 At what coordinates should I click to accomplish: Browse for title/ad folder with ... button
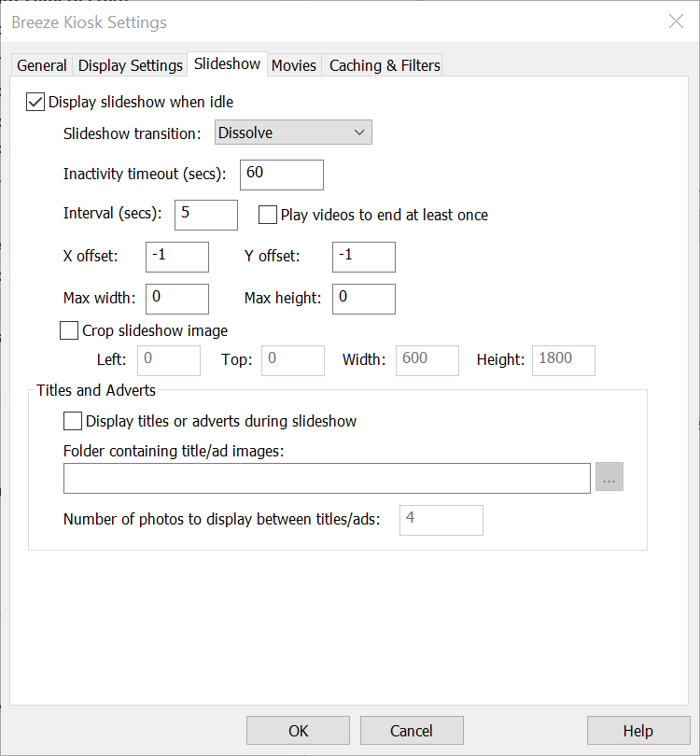point(609,477)
